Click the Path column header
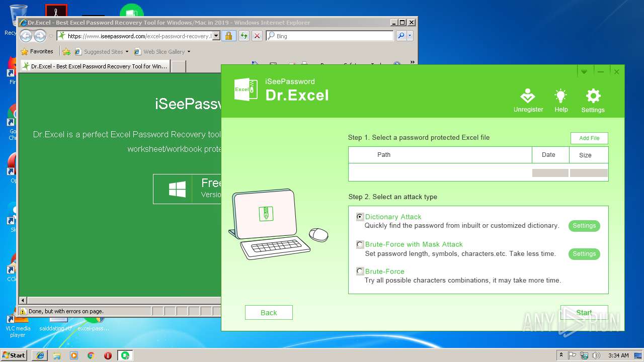Viewport: 644px width, 362px height. pyautogui.click(x=440, y=155)
